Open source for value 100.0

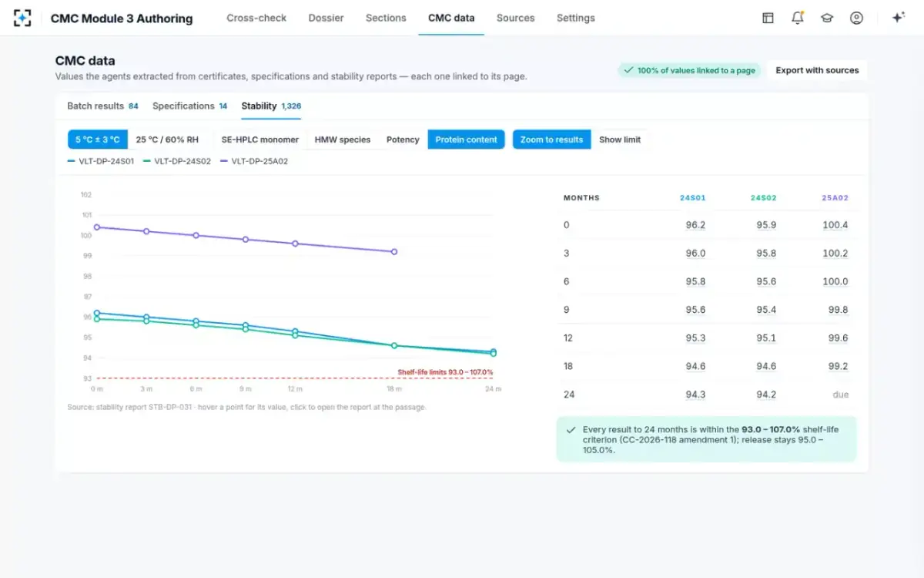(835, 281)
